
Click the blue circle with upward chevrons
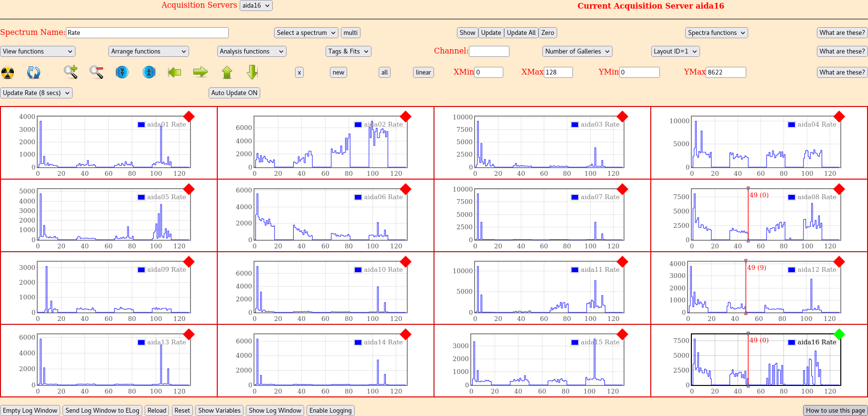coord(149,72)
